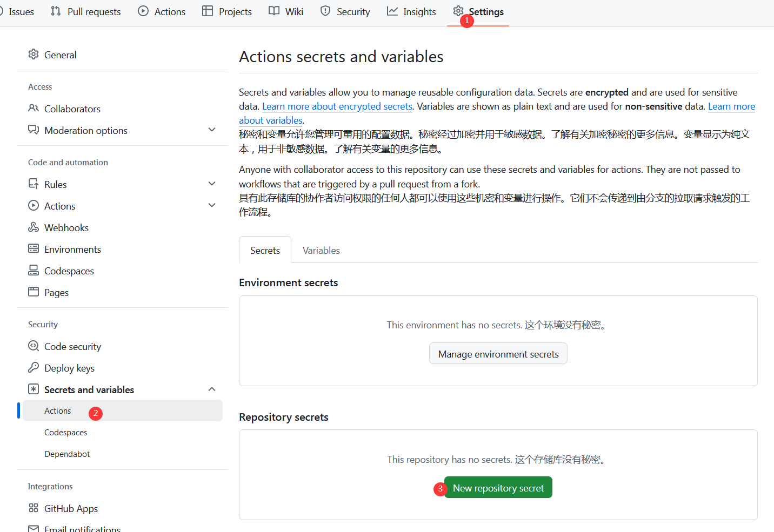The width and height of the screenshot is (774, 532).
Task: Click the Projects table icon
Action: (x=208, y=11)
